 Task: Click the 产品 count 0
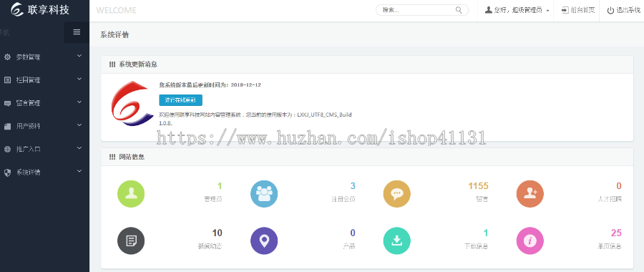tap(352, 233)
